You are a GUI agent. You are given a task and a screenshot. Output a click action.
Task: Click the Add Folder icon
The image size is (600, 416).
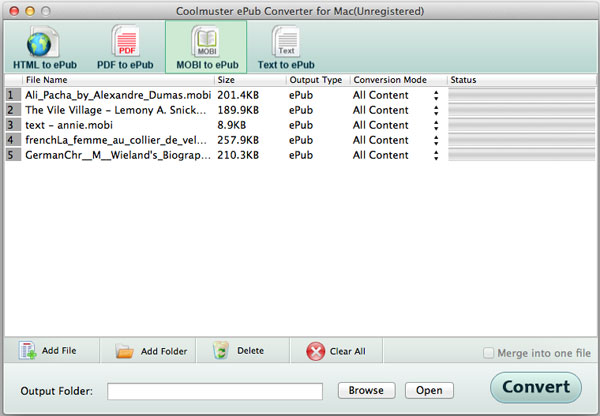[124, 351]
